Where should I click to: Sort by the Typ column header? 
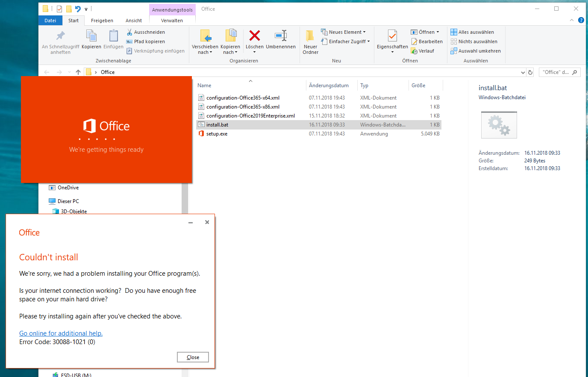click(364, 85)
